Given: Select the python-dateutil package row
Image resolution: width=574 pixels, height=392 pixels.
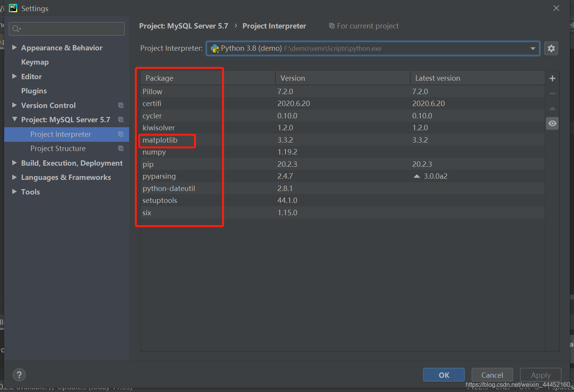Looking at the screenshot, I should (x=343, y=188).
